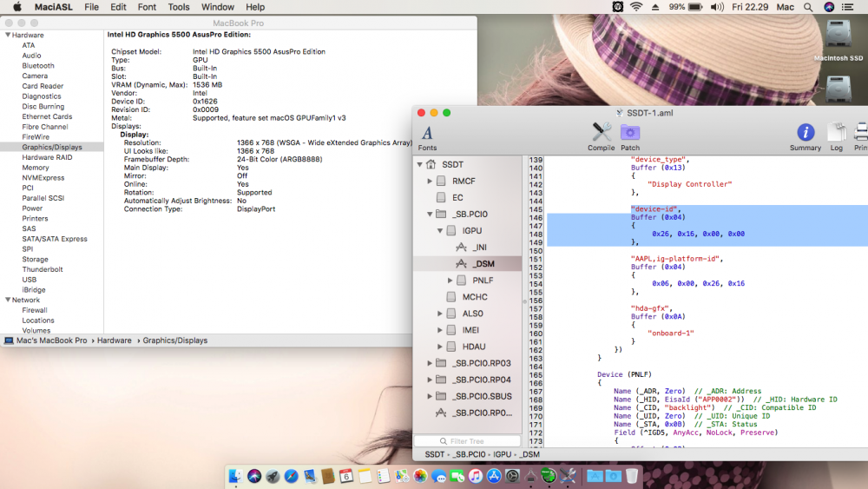Select the _DSM method in the tree

click(x=483, y=263)
